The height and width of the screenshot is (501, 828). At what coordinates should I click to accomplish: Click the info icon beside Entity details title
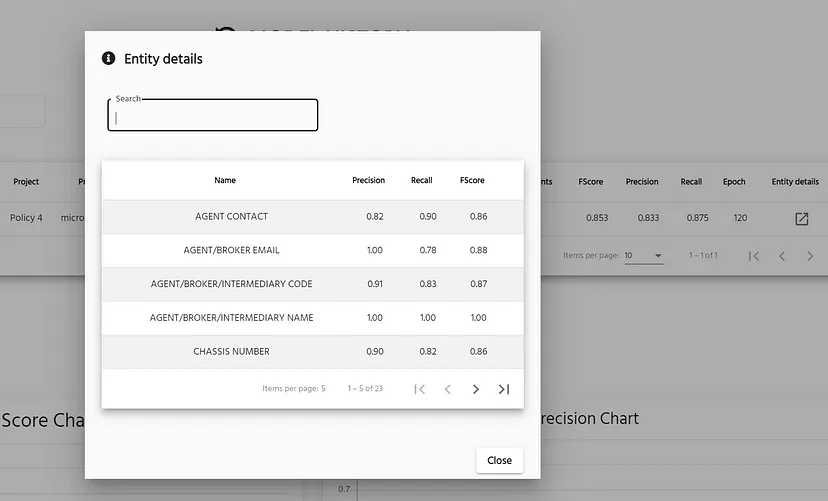pyautogui.click(x=109, y=59)
